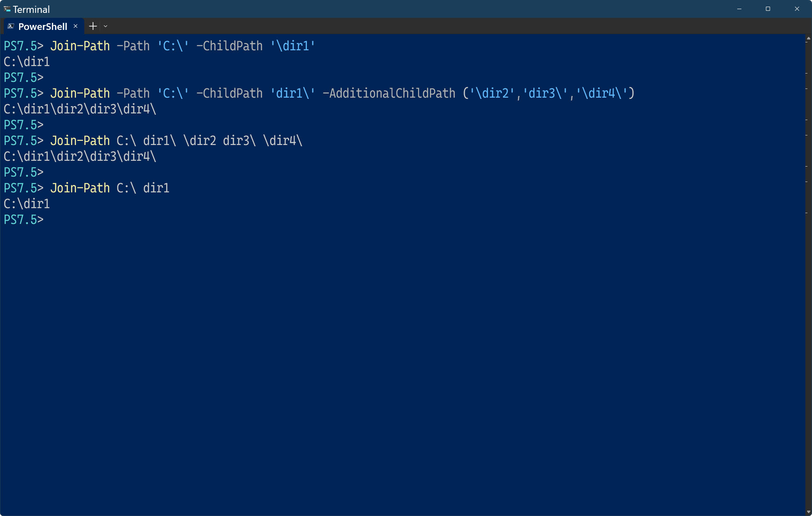
Task: Click the -AdditionalChildPath parameter text
Action: pos(389,93)
